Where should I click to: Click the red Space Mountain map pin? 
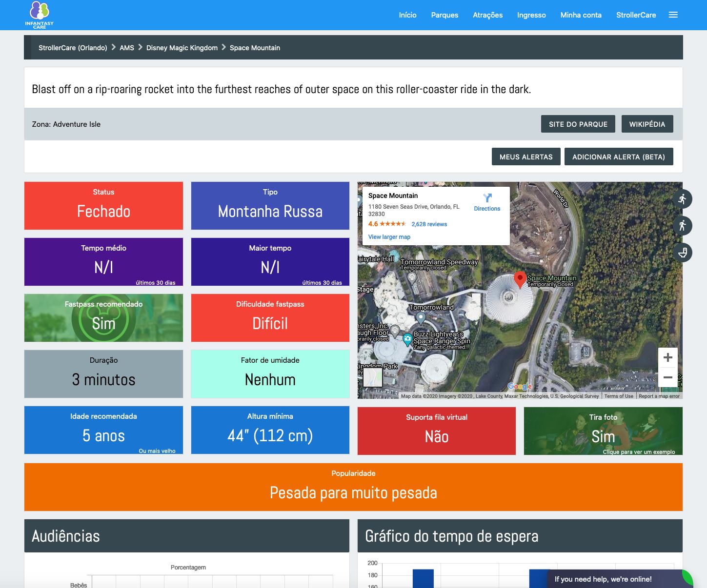(520, 279)
